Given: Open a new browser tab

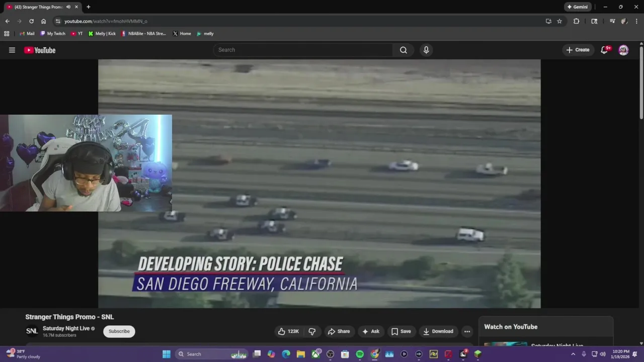Looking at the screenshot, I should (88, 7).
